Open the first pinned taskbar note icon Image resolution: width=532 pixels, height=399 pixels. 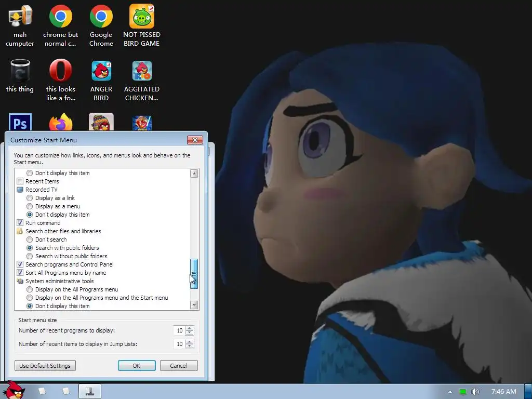click(42, 391)
